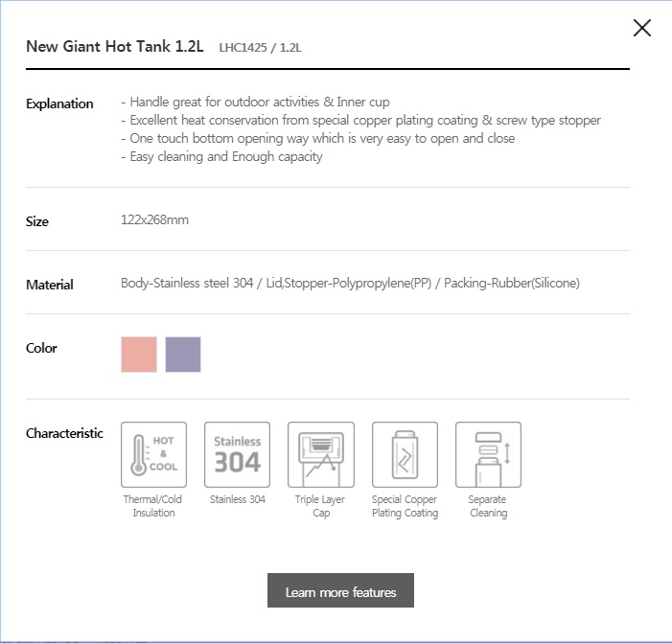Image resolution: width=672 pixels, height=643 pixels.
Task: Click the Characteristic section label
Action: click(65, 433)
